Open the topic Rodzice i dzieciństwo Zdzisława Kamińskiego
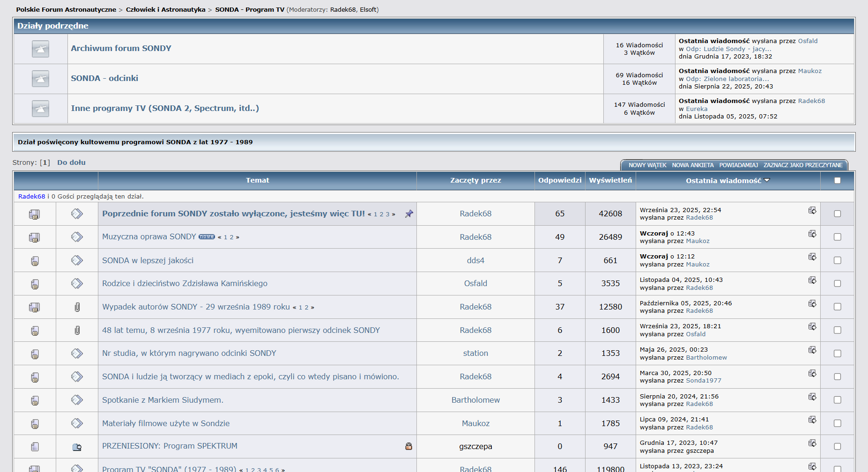Viewport: 868px width, 472px height. [185, 283]
